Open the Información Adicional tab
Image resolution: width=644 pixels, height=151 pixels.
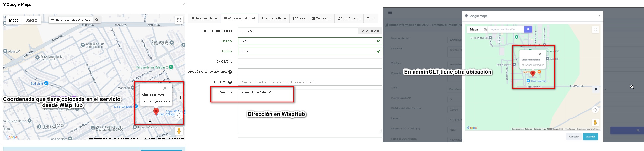point(239,18)
